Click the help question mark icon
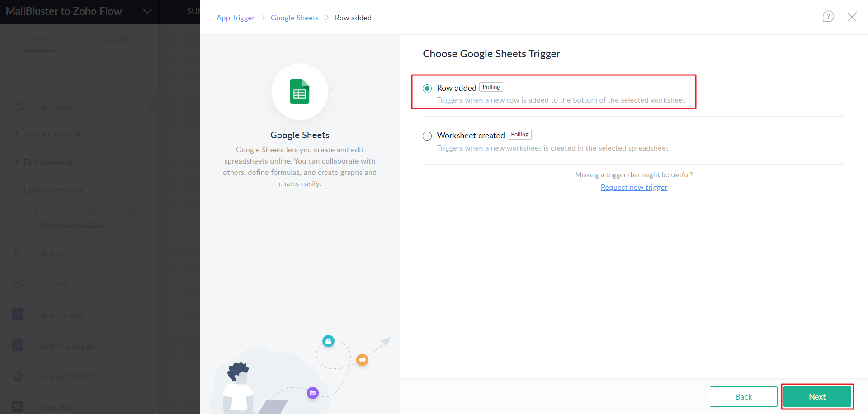868x414 pixels. tap(828, 17)
